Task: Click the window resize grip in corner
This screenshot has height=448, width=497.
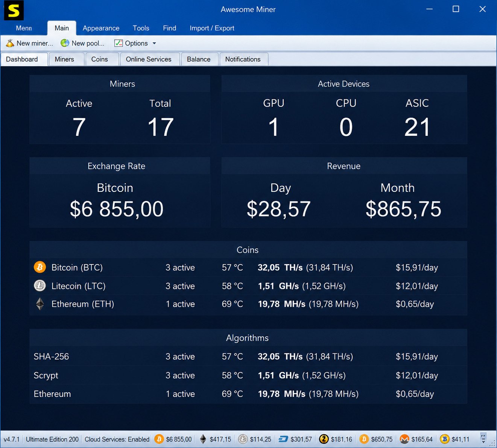Action: pos(492,443)
